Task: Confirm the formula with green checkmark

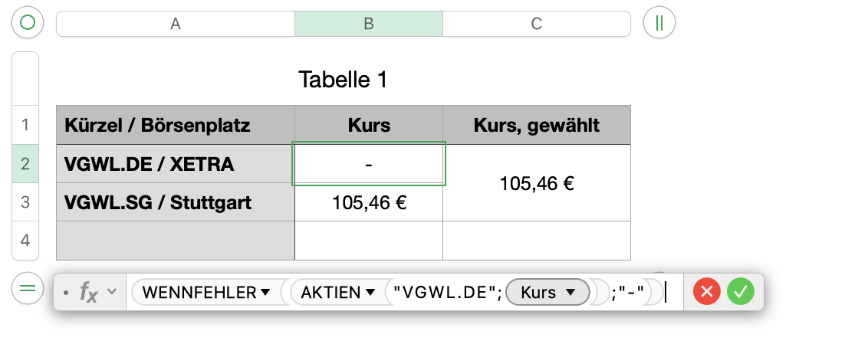Action: 741,291
